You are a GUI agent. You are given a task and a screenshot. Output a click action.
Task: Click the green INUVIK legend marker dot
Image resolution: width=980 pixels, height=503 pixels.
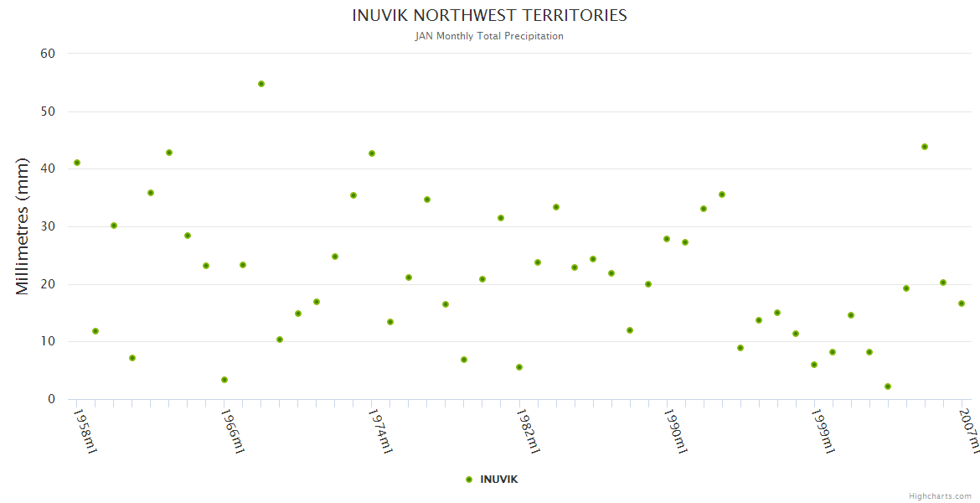(469, 480)
